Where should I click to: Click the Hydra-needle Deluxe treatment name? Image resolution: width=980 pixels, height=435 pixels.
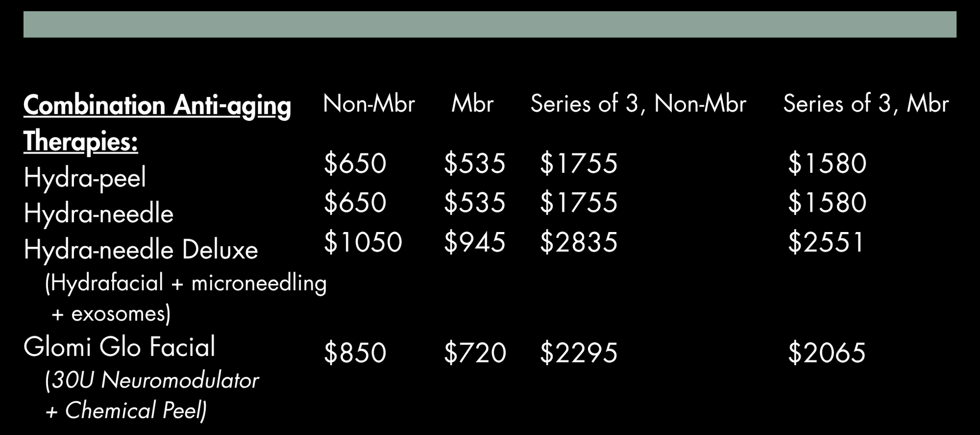pos(141,250)
